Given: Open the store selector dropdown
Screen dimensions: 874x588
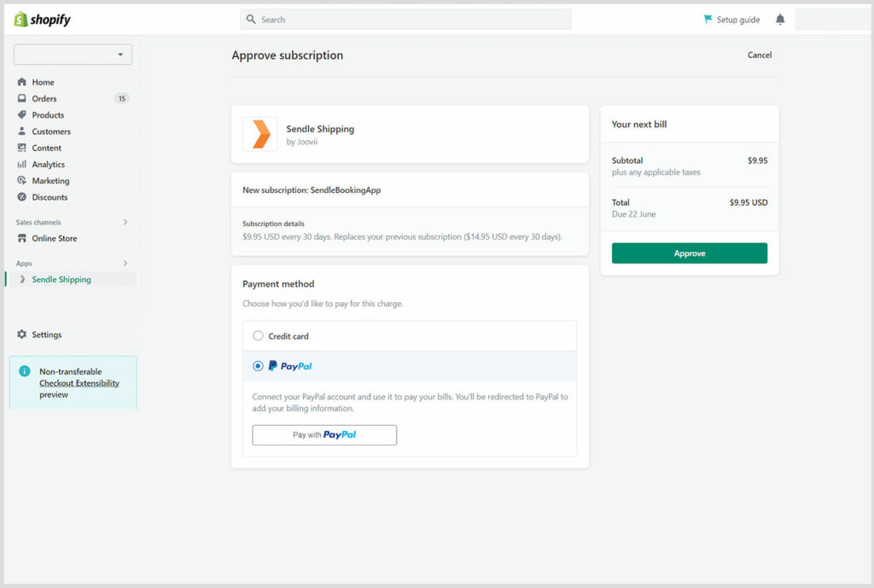Looking at the screenshot, I should pyautogui.click(x=73, y=55).
